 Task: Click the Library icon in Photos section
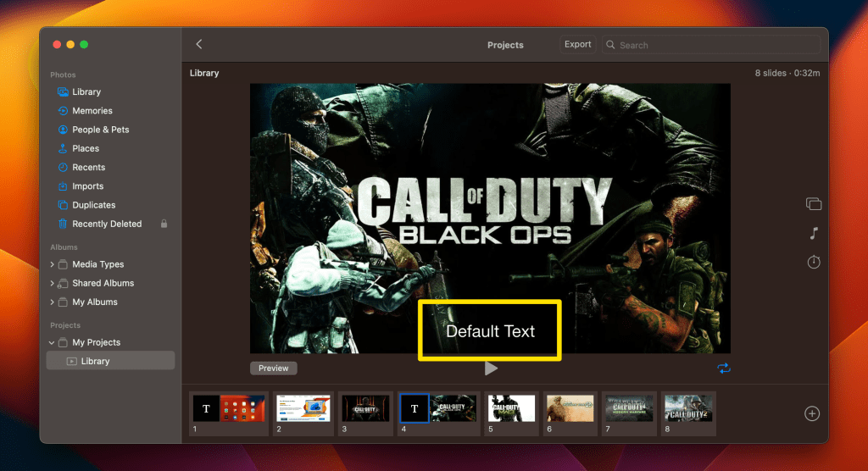(x=63, y=91)
